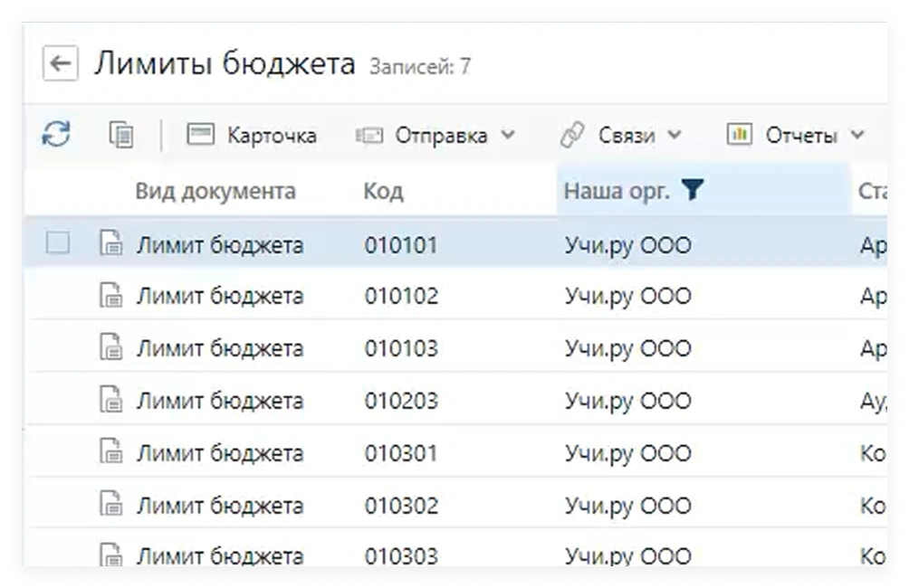Click the document icon on row 010101
The height and width of the screenshot is (588, 909).
pos(110,243)
